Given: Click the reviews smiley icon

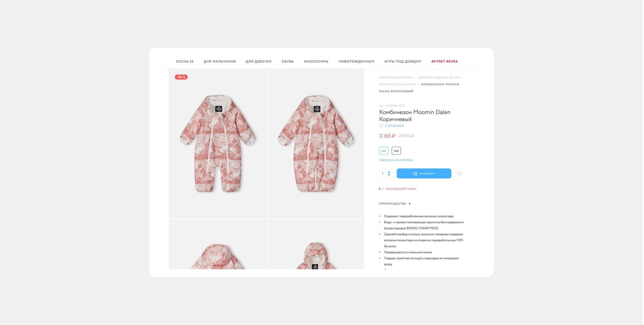Looking at the screenshot, I should [x=381, y=126].
